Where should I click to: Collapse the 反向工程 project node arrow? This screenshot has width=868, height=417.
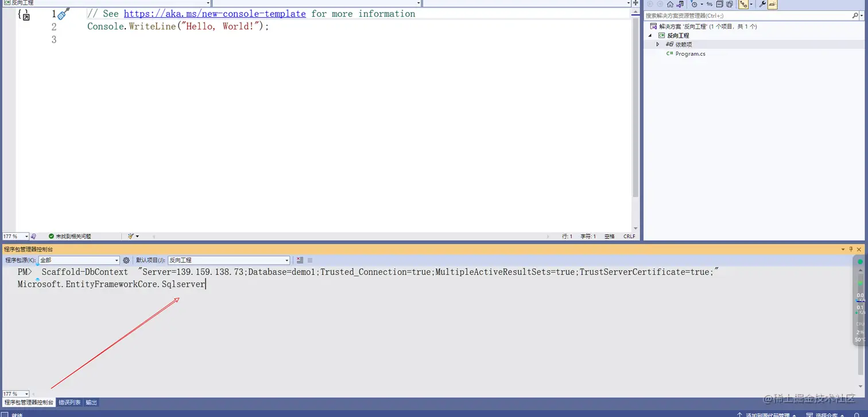[x=650, y=36]
